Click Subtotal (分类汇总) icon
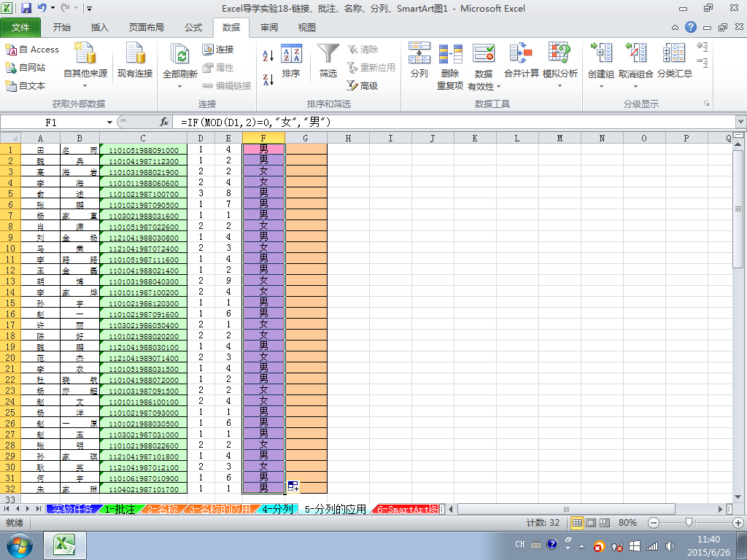The image size is (747, 560). pyautogui.click(x=674, y=52)
